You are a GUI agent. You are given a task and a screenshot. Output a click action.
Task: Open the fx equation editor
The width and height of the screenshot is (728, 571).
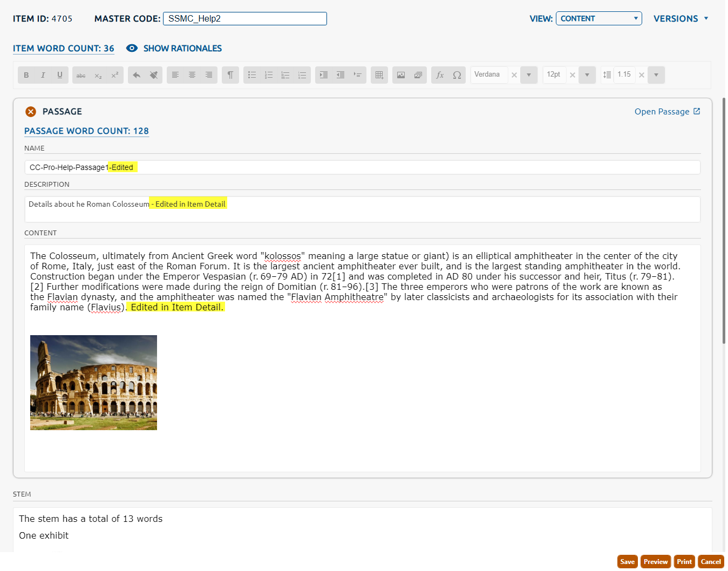pos(440,75)
